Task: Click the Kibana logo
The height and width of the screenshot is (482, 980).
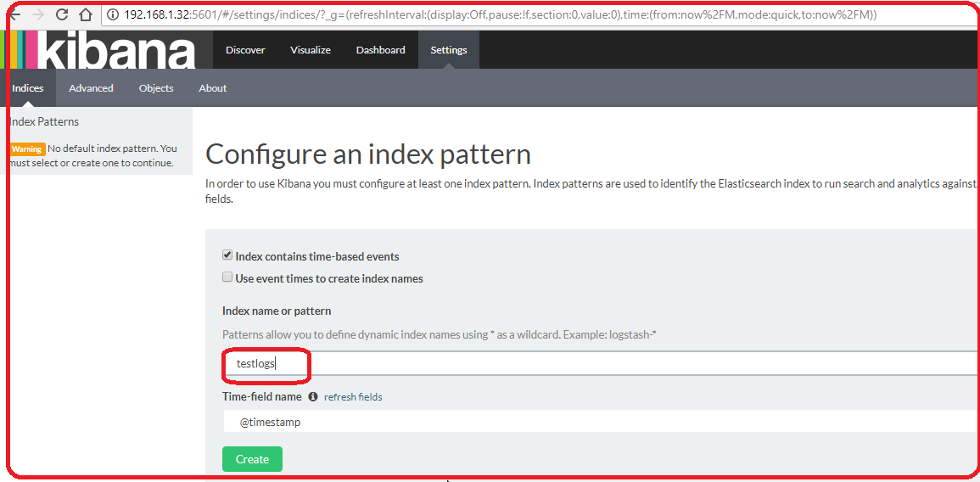Action: coord(106,49)
